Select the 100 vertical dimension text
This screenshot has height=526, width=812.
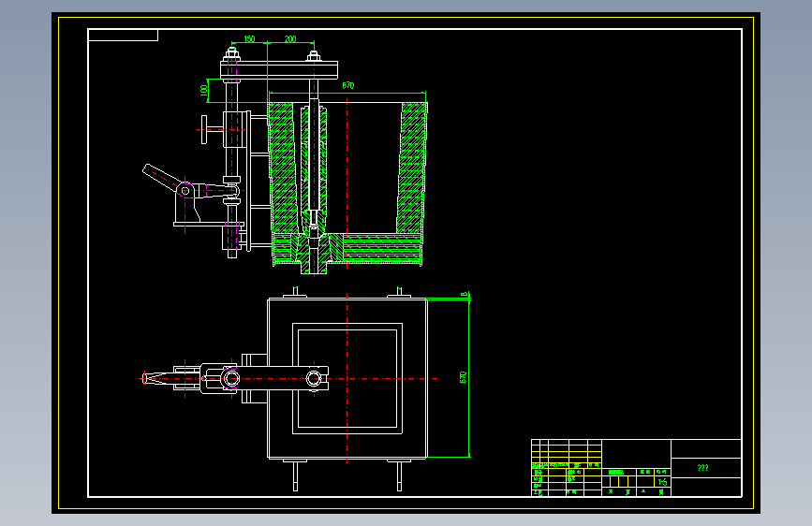[203, 90]
